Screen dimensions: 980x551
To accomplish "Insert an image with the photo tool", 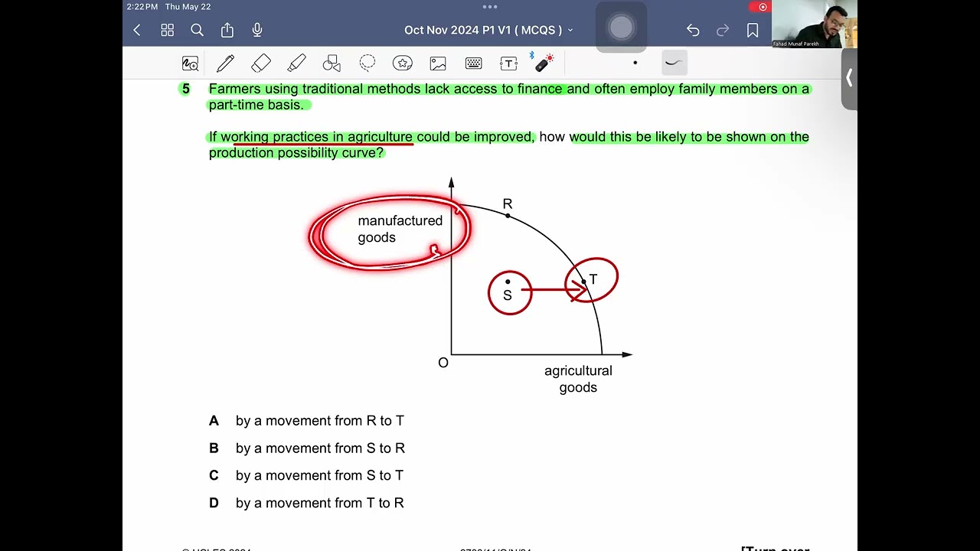I will (438, 64).
